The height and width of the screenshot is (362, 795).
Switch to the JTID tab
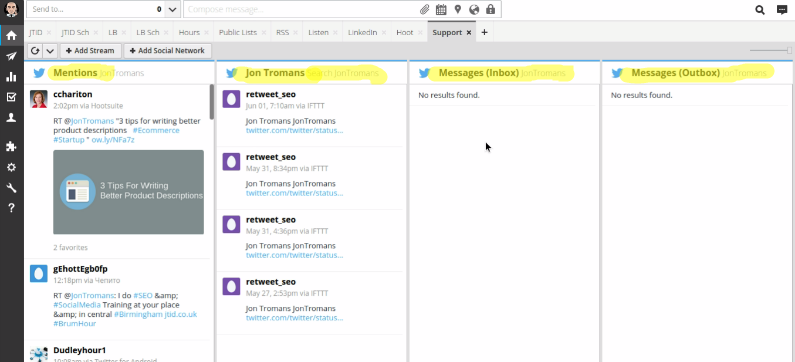point(35,32)
